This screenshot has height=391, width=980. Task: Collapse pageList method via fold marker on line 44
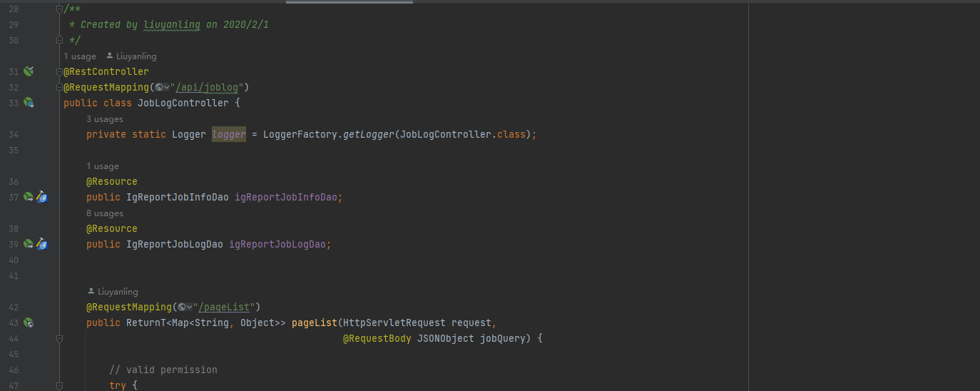click(60, 338)
